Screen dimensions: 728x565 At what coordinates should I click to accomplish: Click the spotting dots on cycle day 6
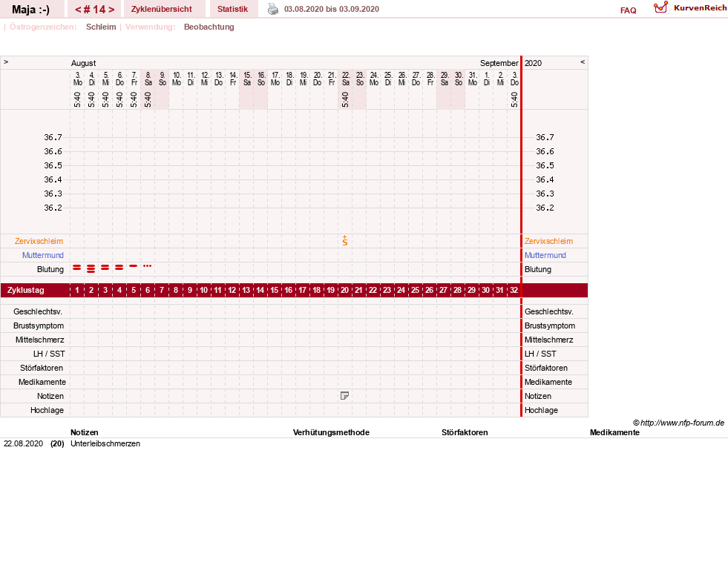[147, 265]
